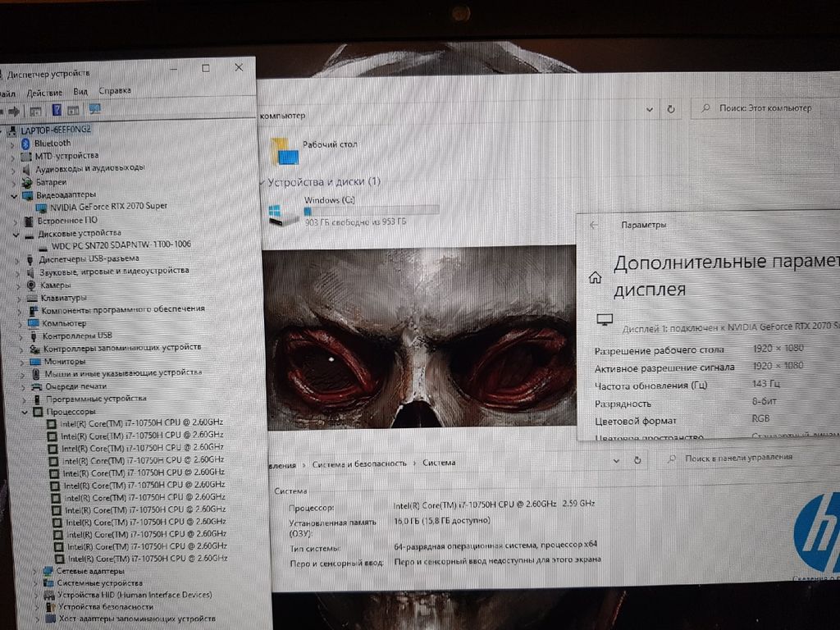Open the Действие menu

click(44, 92)
